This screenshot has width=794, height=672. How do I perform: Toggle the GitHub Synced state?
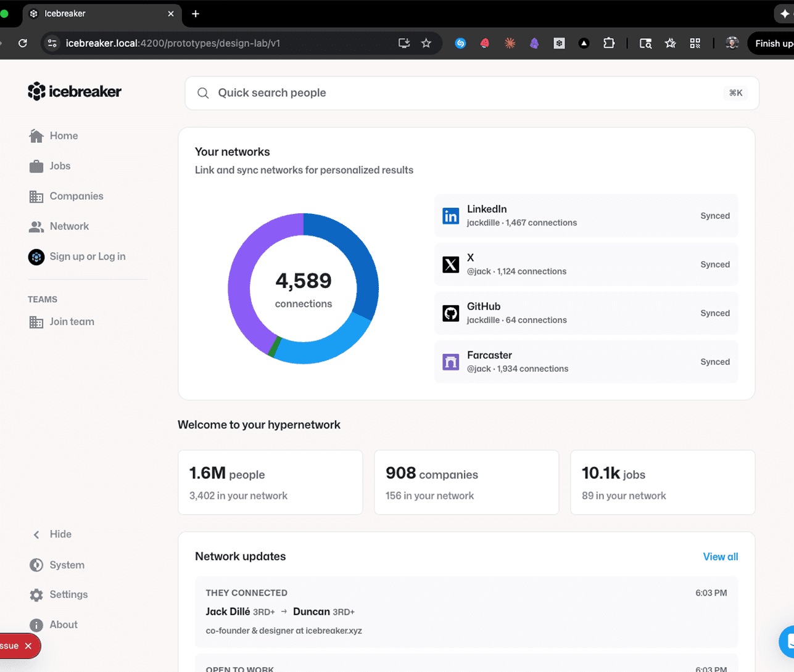pos(714,313)
